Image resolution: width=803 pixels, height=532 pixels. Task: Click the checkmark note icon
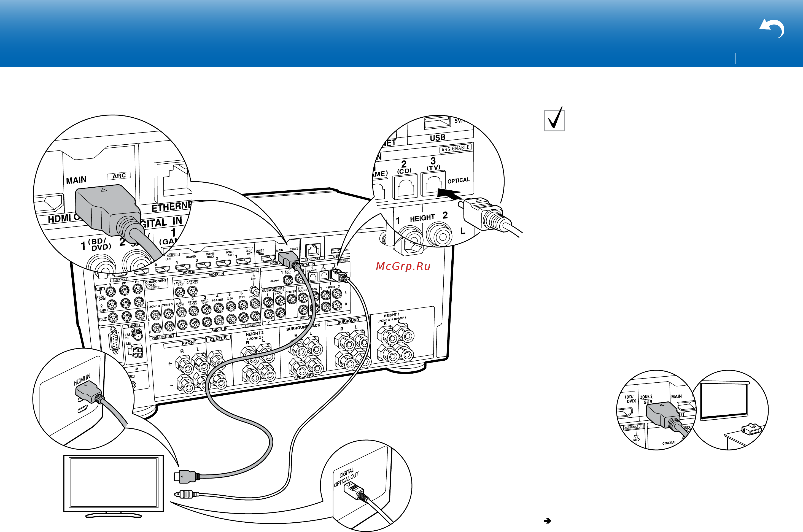(x=554, y=119)
